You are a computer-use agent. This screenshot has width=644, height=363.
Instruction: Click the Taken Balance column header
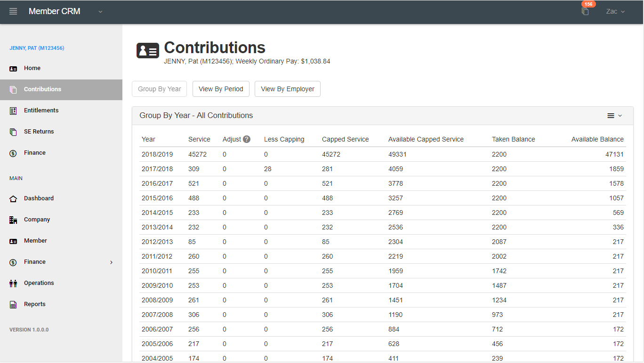[x=514, y=139]
